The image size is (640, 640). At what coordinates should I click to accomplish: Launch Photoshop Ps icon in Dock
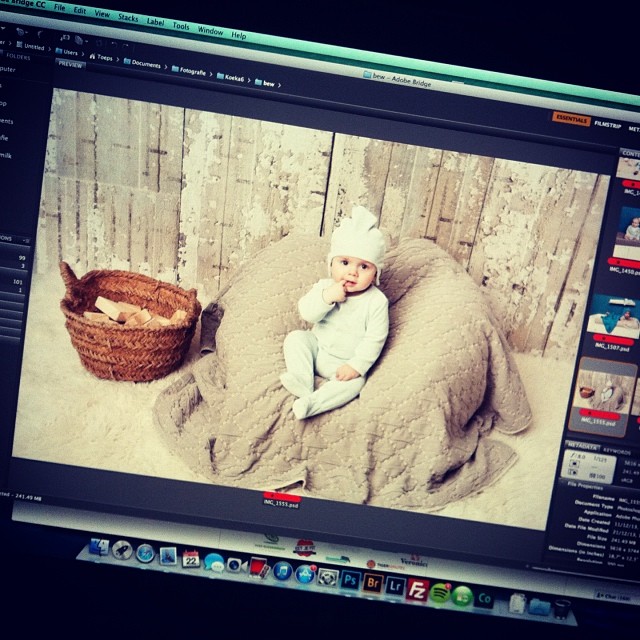[351, 580]
